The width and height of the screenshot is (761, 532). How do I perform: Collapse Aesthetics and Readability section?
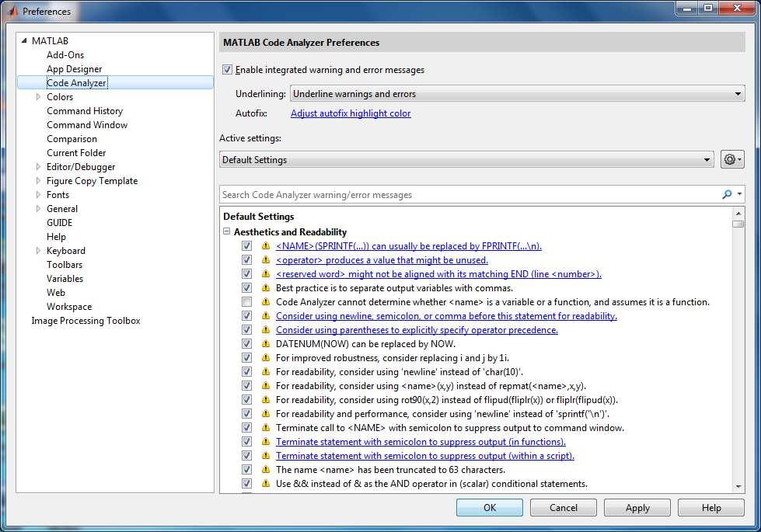[227, 231]
